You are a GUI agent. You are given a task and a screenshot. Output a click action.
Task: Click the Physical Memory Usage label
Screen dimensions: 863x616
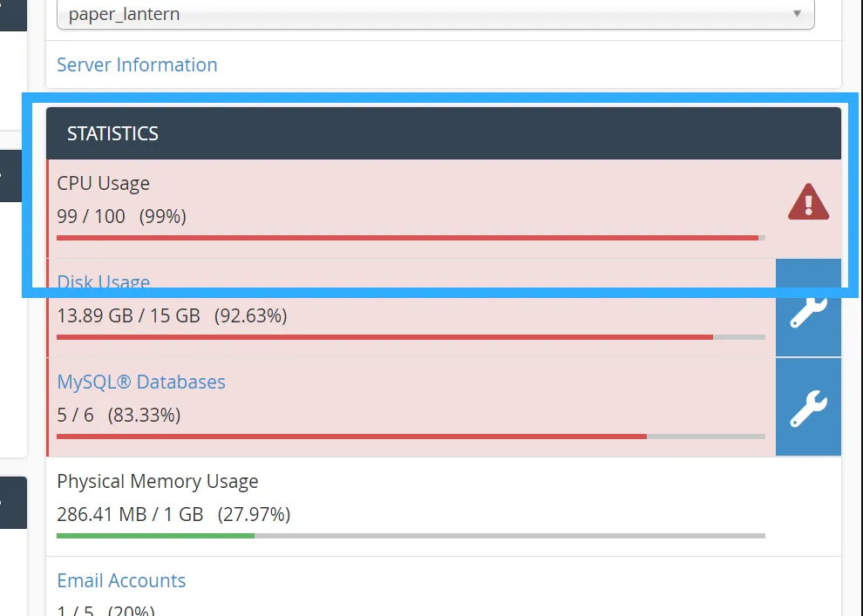(x=158, y=481)
